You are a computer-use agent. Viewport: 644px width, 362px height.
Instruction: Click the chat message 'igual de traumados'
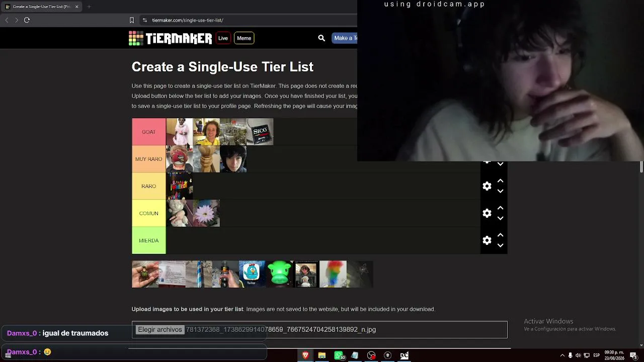tap(75, 333)
